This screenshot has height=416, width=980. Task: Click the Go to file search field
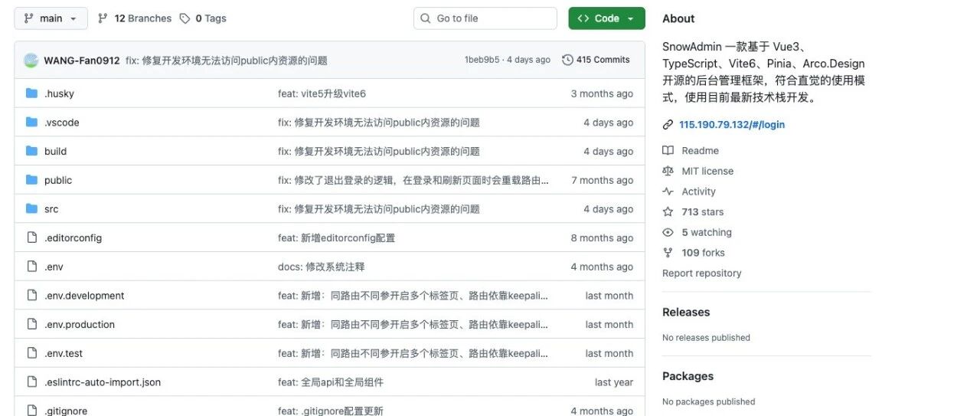[485, 18]
